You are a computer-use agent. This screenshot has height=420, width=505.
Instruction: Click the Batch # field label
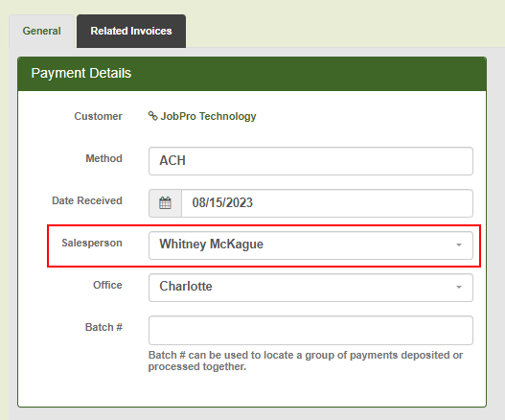tap(103, 327)
